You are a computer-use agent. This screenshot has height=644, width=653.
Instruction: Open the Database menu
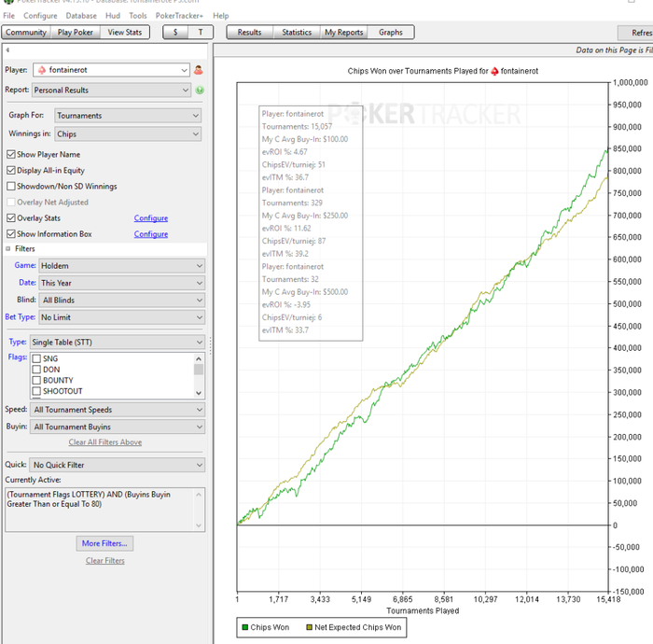point(81,16)
